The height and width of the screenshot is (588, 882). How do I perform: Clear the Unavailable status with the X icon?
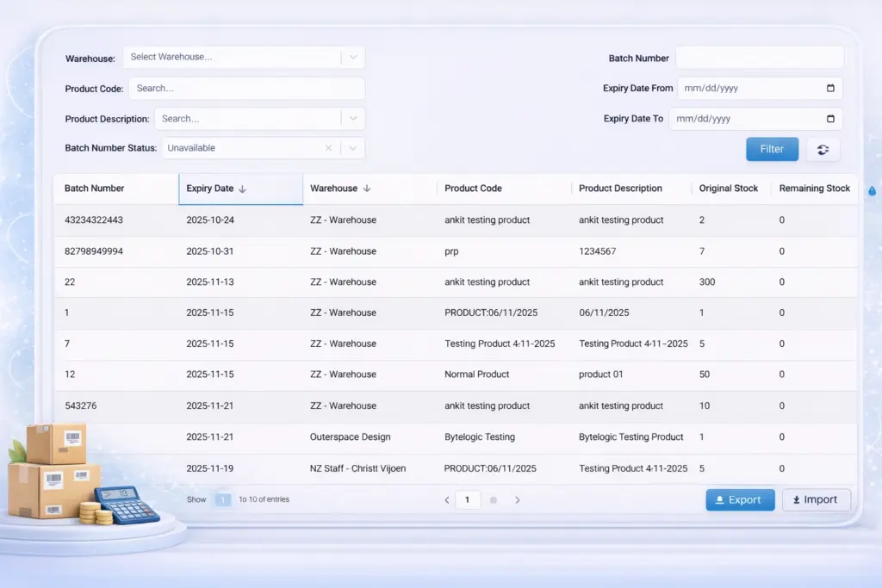(328, 148)
